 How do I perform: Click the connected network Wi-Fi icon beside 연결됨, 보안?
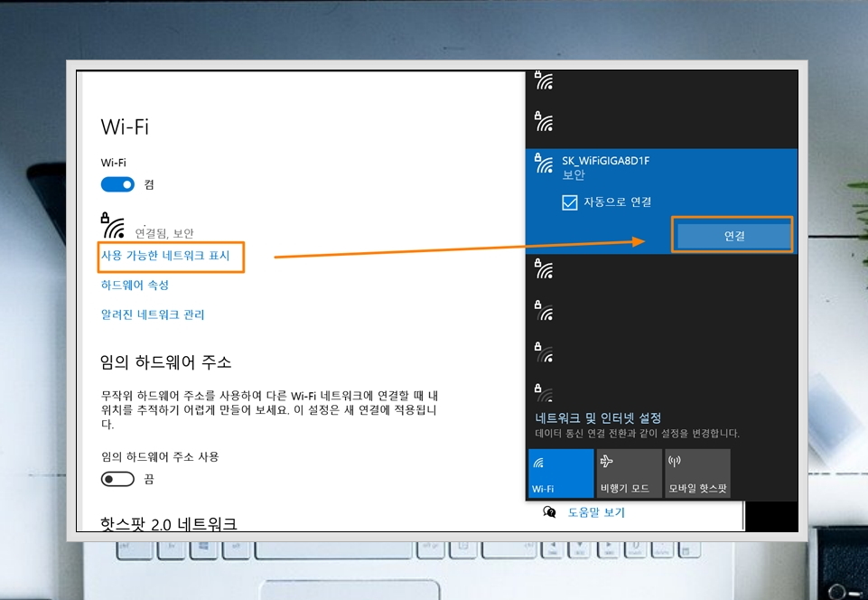(x=112, y=225)
